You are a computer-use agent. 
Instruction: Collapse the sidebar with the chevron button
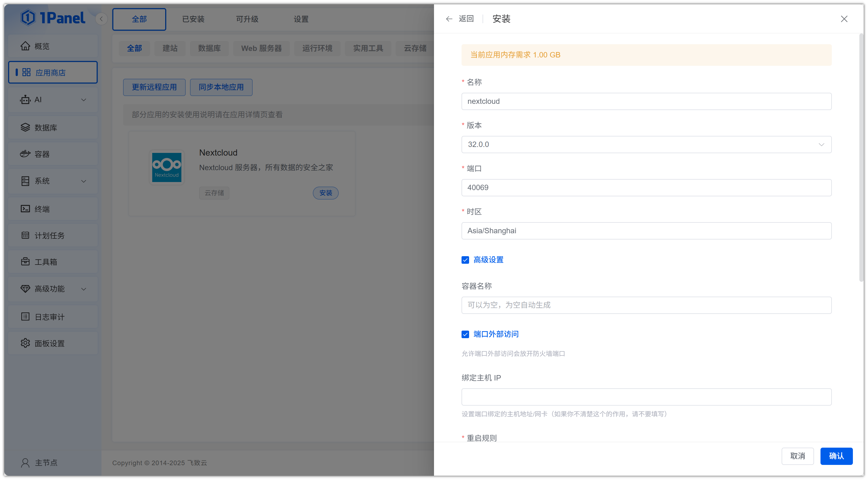pyautogui.click(x=101, y=19)
